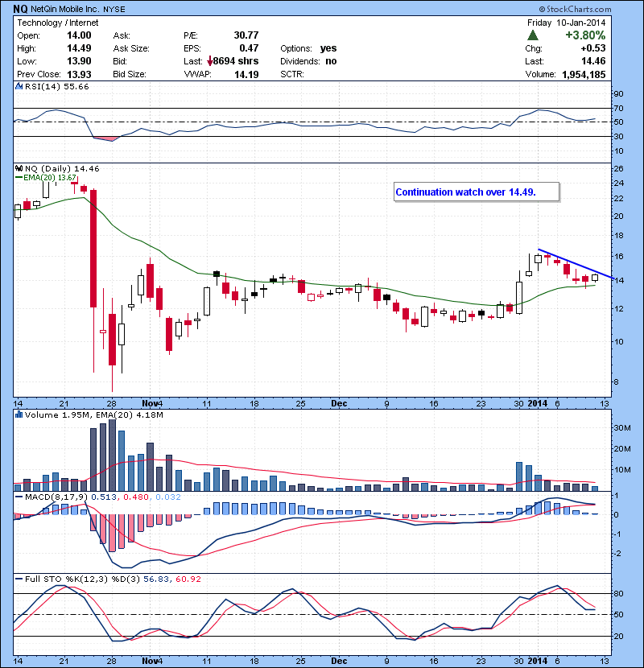Click the dark blue legend dash before MACD(8,17,9)
The height and width of the screenshot is (668, 644).
coord(19,497)
